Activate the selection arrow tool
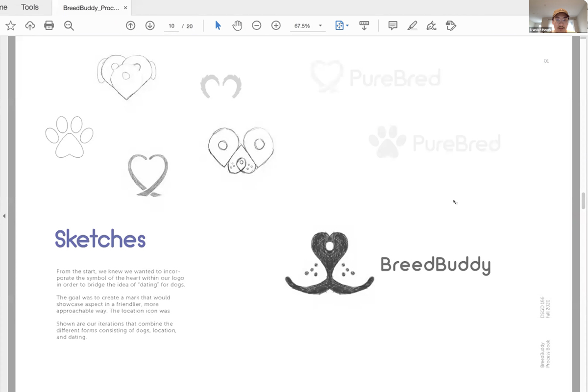This screenshot has height=392, width=588. click(x=218, y=26)
